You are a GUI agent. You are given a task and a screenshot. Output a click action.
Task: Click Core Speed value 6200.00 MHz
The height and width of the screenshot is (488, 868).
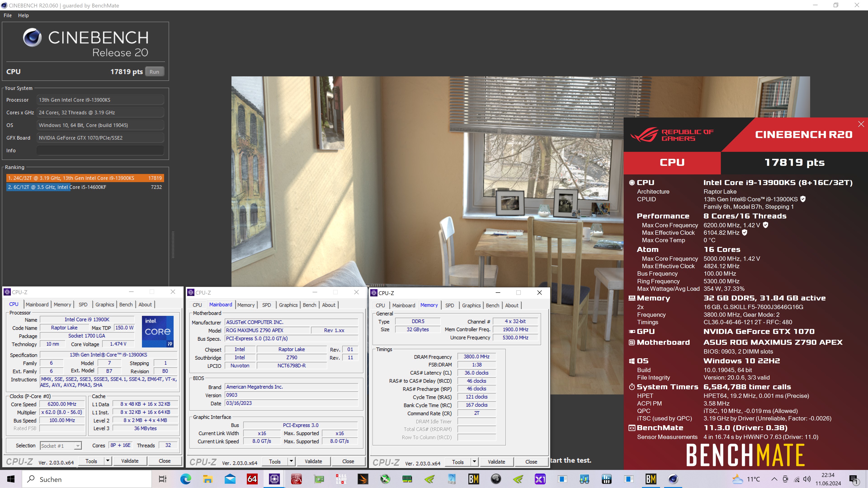point(62,404)
